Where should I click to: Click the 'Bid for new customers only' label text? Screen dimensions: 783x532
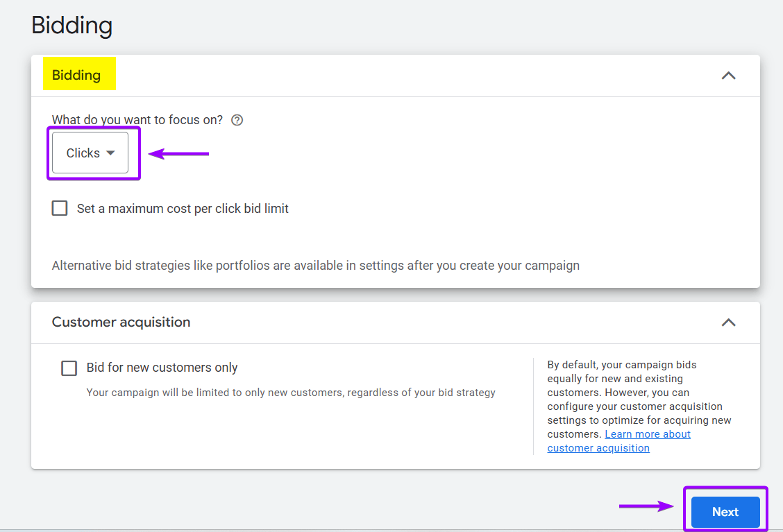point(162,368)
